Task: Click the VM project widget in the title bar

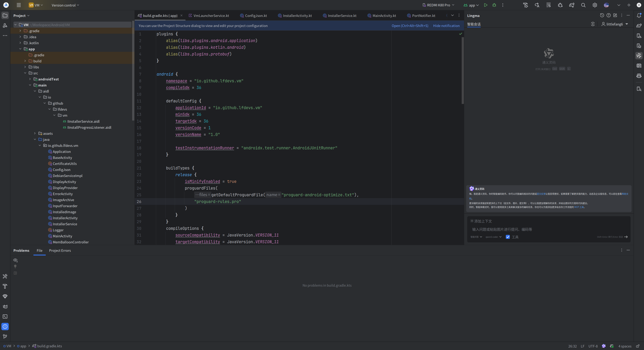Action: pos(36,5)
